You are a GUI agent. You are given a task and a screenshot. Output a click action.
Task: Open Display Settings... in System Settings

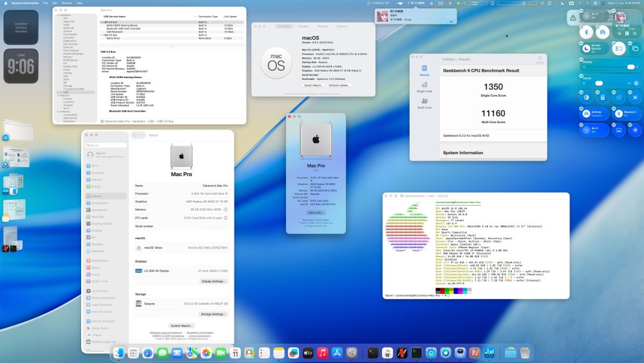pos(213,281)
